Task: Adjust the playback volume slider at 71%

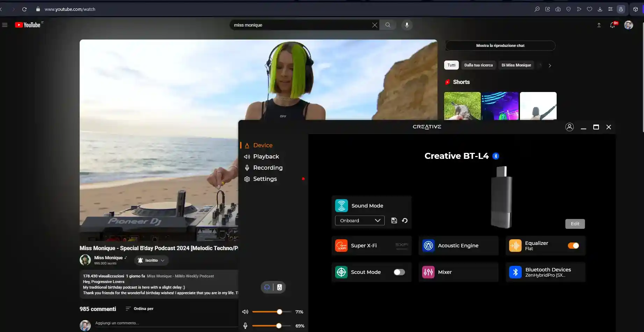Action: tap(272, 312)
